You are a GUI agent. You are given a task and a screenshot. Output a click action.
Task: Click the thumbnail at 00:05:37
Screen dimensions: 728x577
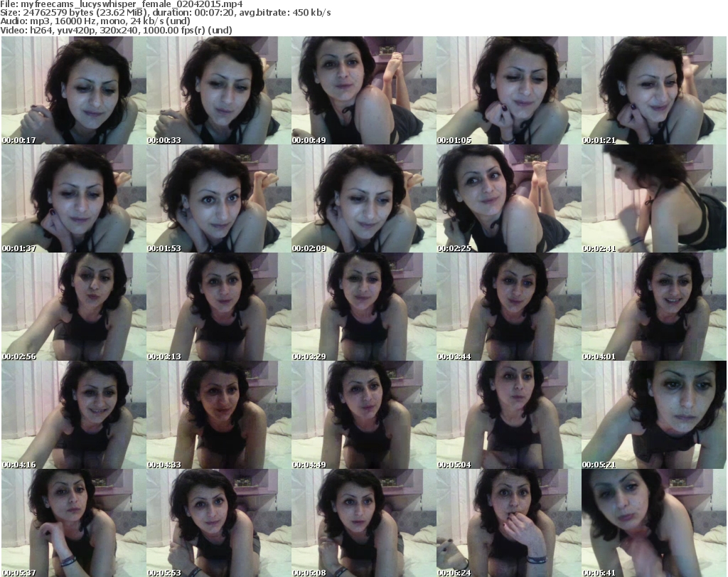(x=73, y=523)
